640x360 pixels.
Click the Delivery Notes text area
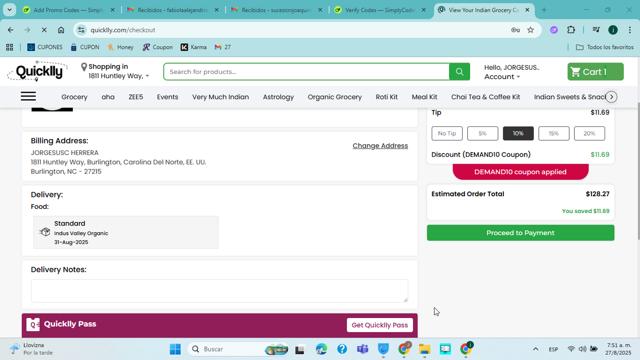pyautogui.click(x=220, y=291)
